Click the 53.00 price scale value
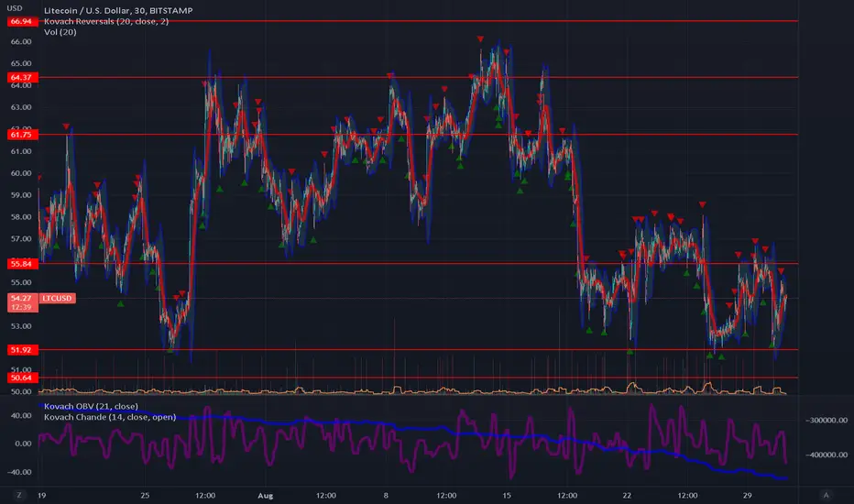 pyautogui.click(x=21, y=326)
